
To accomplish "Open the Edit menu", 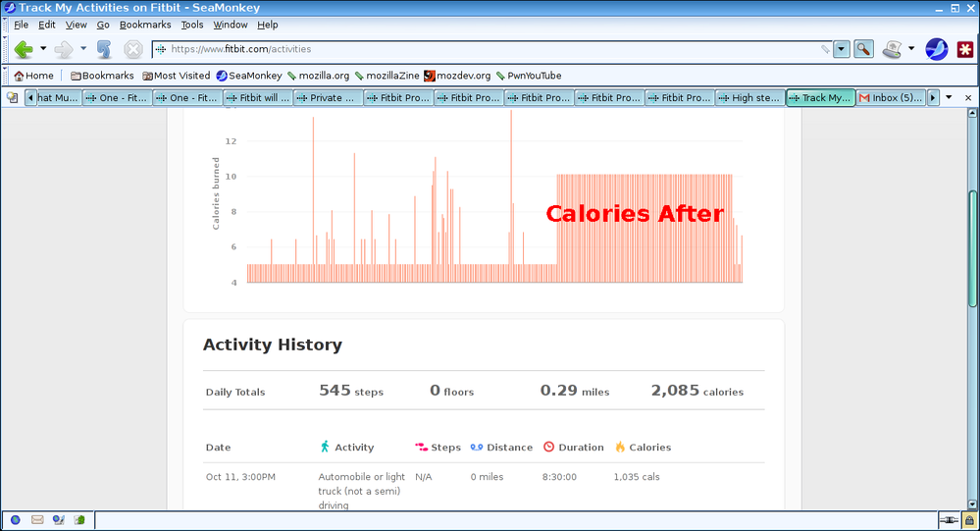I will (x=47, y=25).
